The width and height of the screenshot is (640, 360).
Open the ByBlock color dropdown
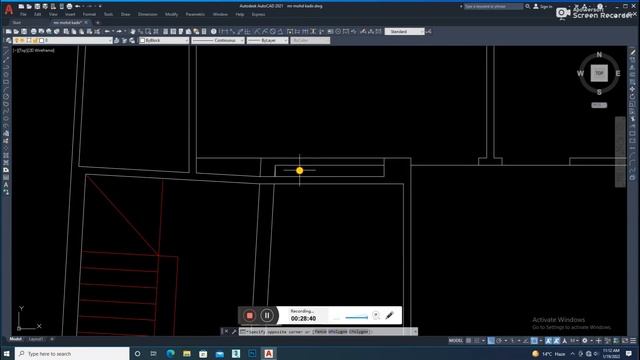[164, 40]
